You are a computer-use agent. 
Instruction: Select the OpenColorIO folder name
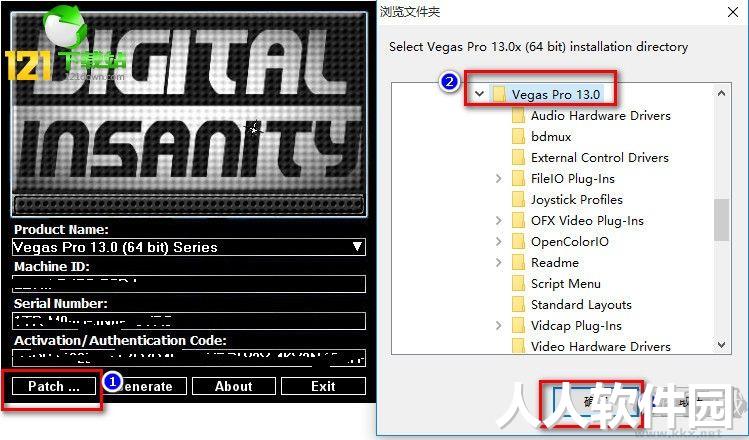tap(569, 242)
